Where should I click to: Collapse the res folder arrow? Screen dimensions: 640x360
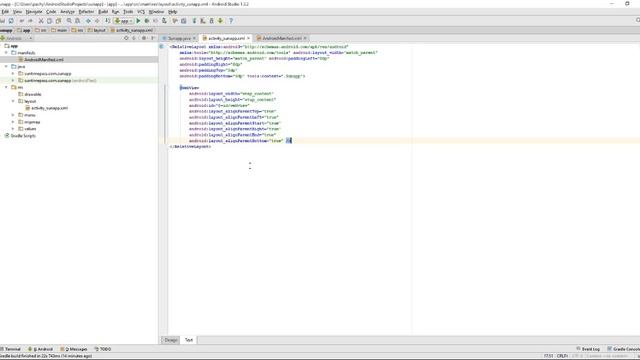[6, 87]
